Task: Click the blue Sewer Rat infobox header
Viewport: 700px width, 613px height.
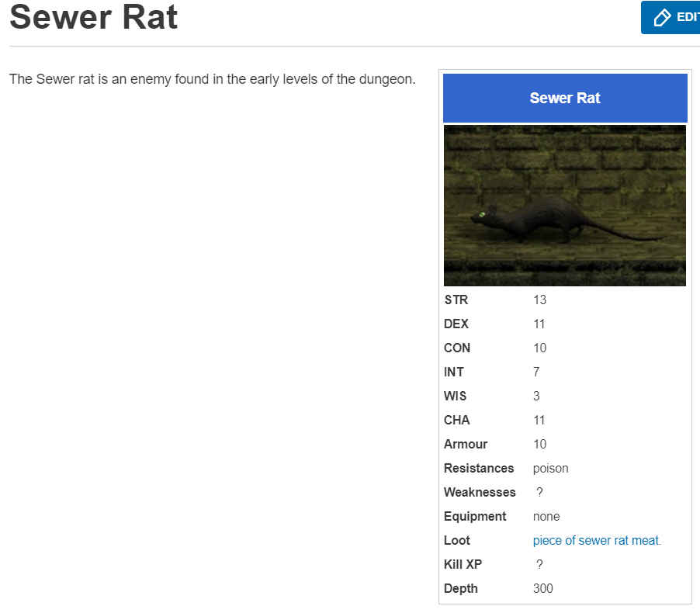Action: click(x=565, y=98)
